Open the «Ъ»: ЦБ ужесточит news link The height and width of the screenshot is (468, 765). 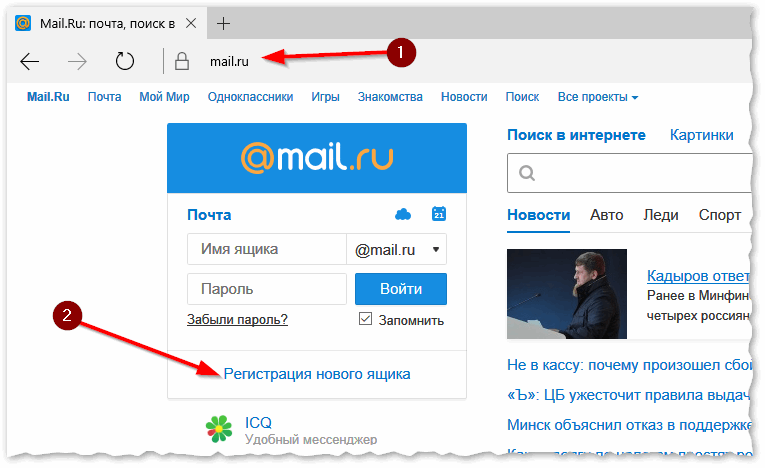[628, 395]
